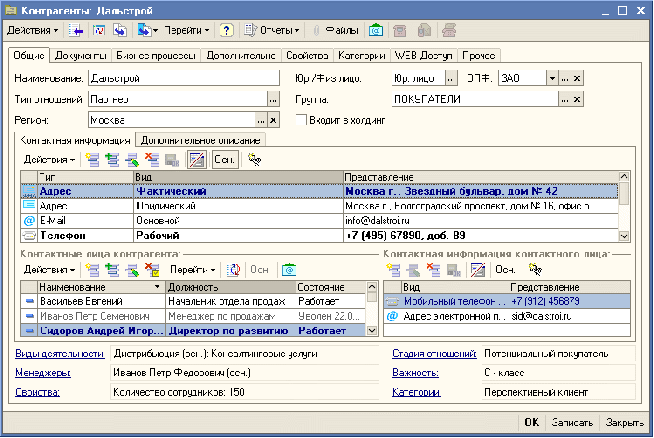Add new contact information row with star icon
This screenshot has height=438, width=654.
[x=92, y=160]
